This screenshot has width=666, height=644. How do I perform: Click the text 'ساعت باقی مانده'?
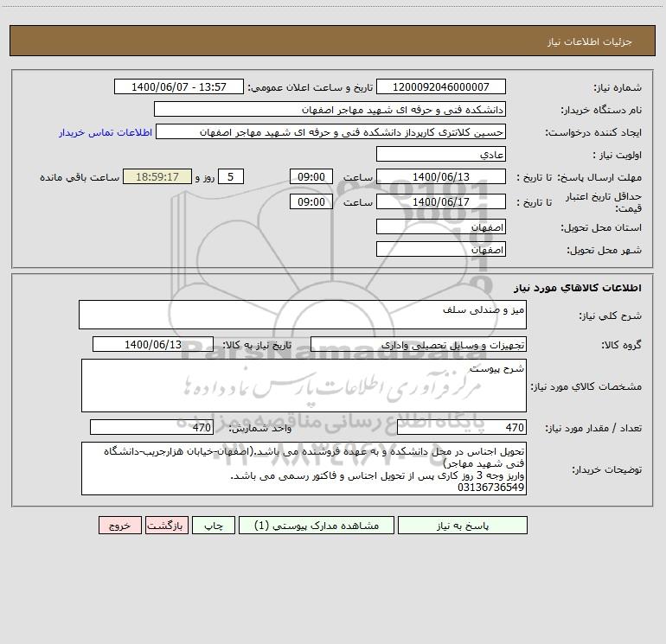[80, 177]
